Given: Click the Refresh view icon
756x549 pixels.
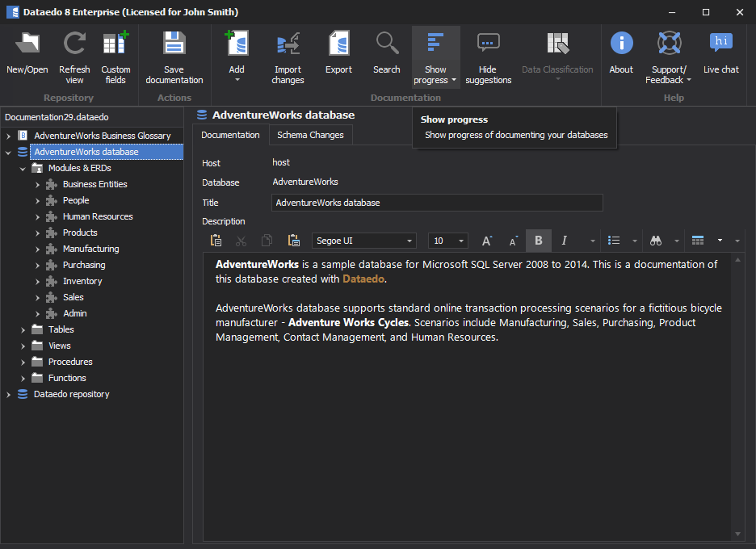Looking at the screenshot, I should pyautogui.click(x=74, y=44).
